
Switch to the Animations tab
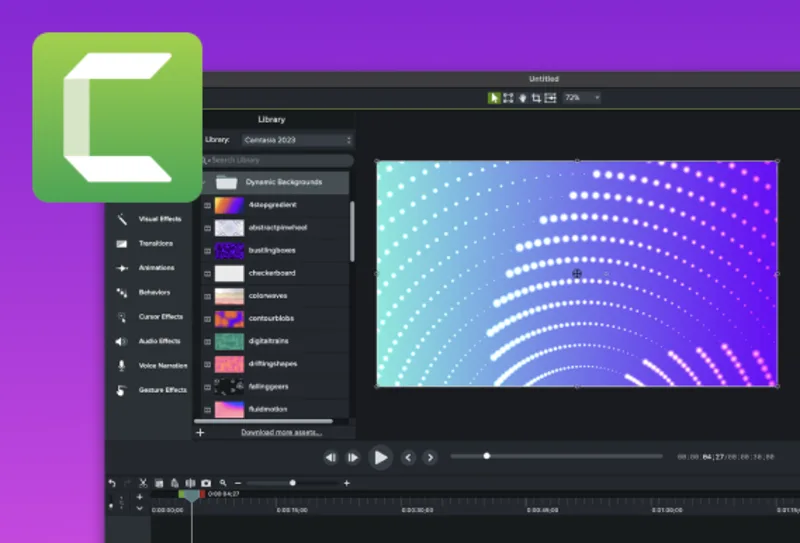point(146,268)
